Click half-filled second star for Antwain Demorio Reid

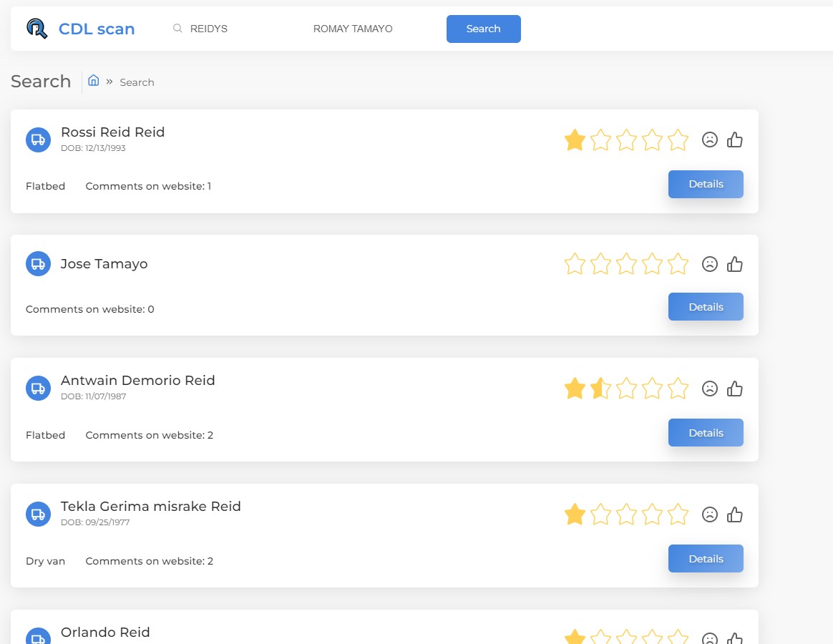[601, 389]
